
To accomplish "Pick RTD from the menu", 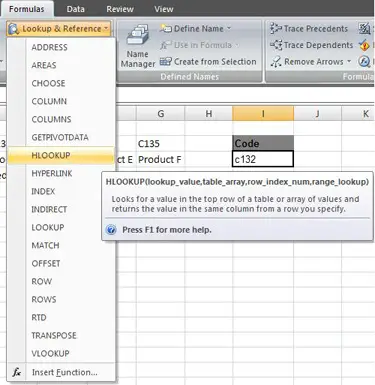I will click(x=61, y=317).
